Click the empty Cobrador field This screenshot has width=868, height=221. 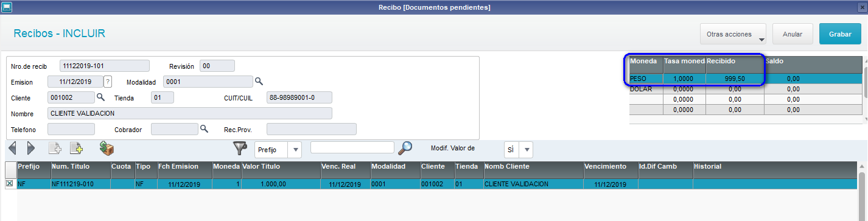(175, 129)
